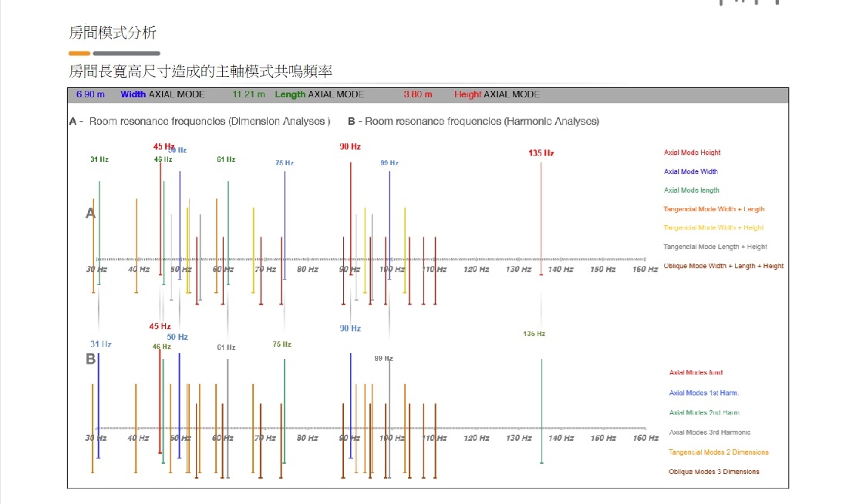Click the Axial Modes 3rd Harmonic legend entry

point(709,432)
